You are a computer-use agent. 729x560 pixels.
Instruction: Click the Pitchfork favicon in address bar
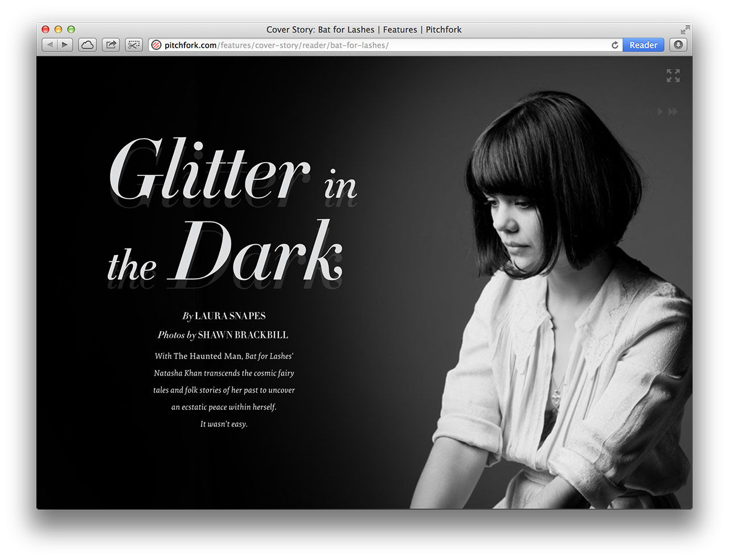pyautogui.click(x=156, y=45)
